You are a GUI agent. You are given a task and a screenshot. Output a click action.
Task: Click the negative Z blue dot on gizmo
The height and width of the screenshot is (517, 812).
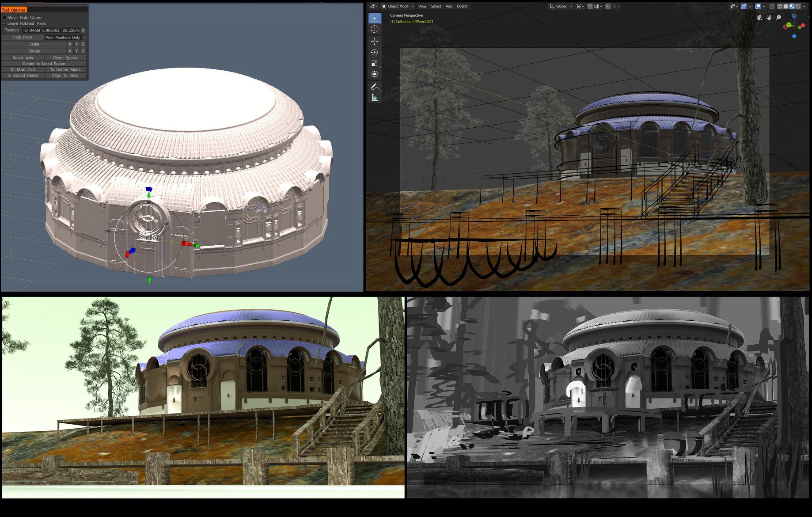(794, 36)
